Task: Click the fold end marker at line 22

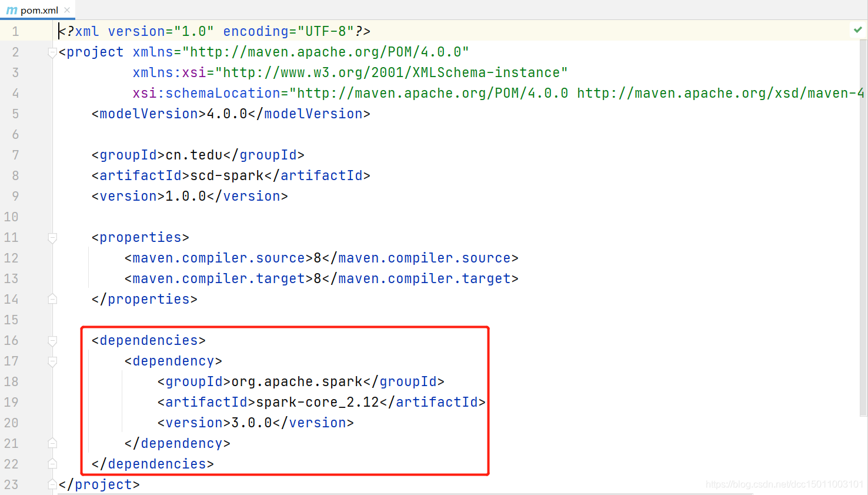Action: (x=52, y=464)
